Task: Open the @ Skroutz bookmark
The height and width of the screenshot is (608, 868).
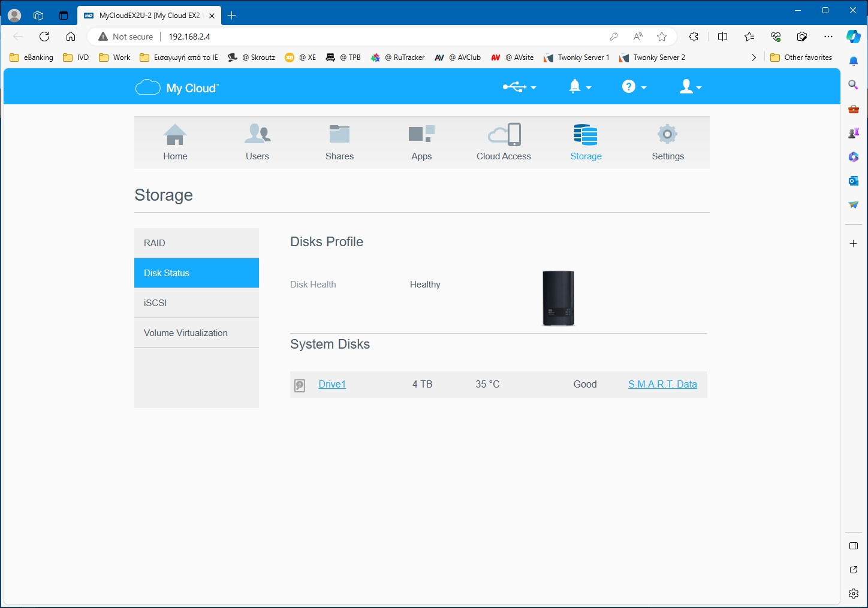Action: point(251,58)
